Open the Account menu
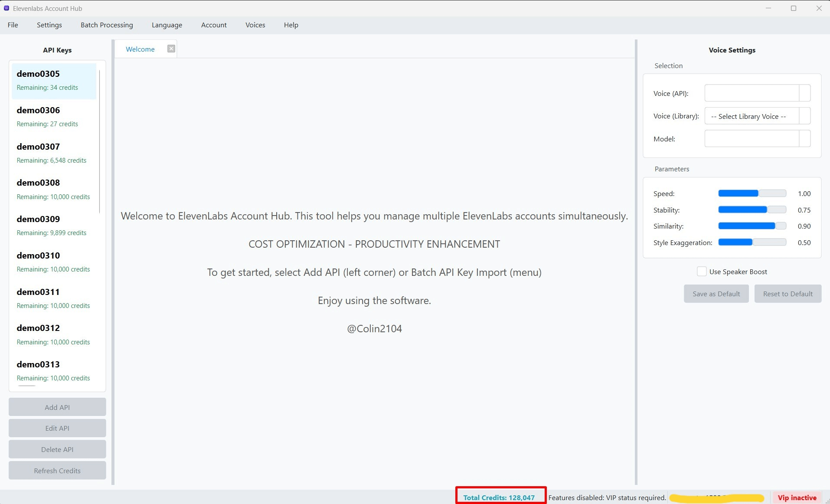The height and width of the screenshot is (504, 830). point(214,25)
